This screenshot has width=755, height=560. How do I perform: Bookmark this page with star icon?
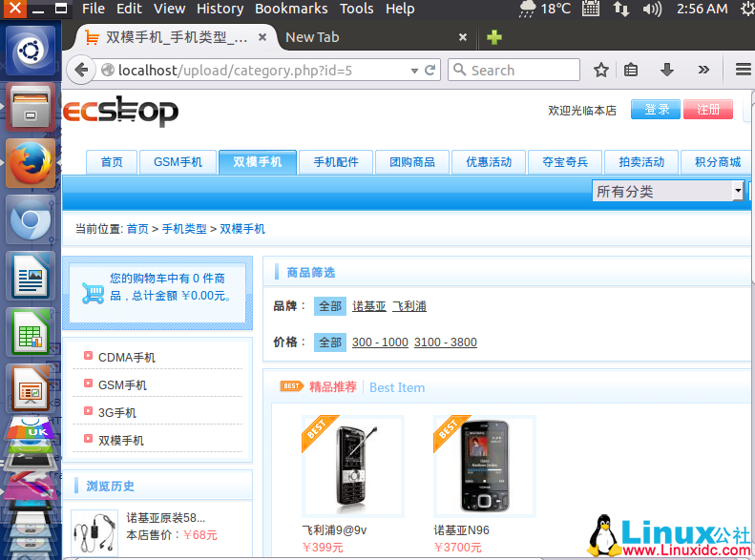tap(600, 71)
